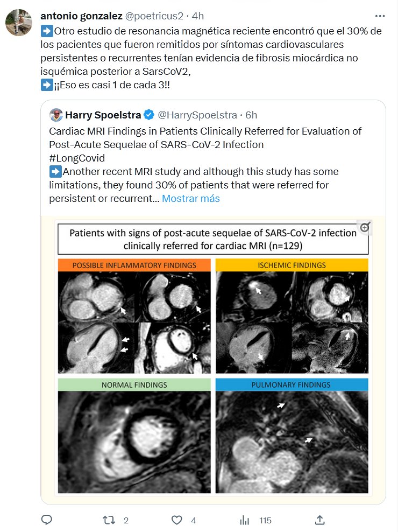Click the share upload icon

(x=319, y=520)
